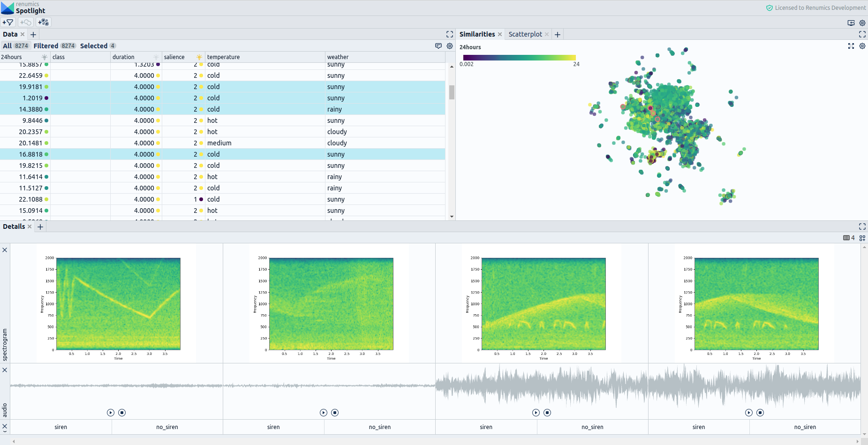Remove the spectrogram row from Details
This screenshot has height=445, width=868.
[x=5, y=250]
